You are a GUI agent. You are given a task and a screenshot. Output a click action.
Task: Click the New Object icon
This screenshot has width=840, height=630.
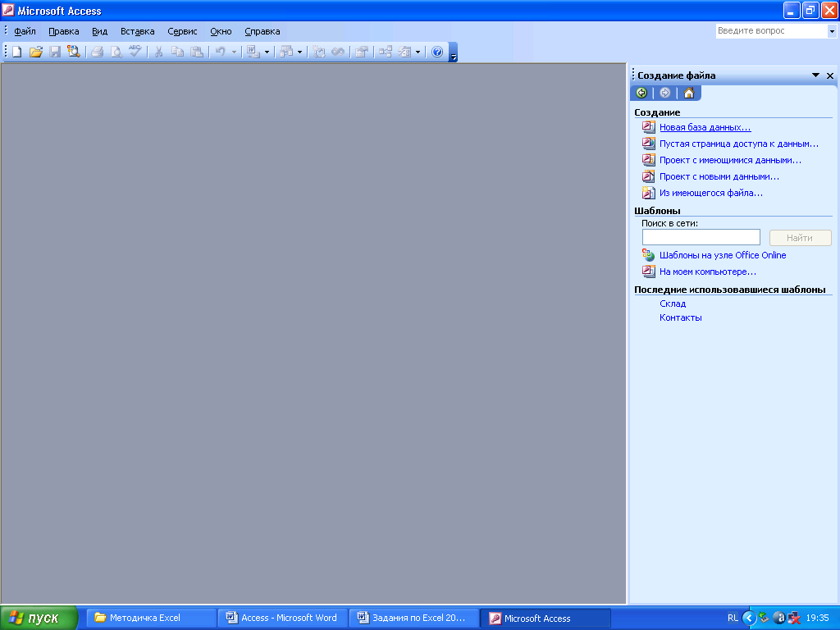(404, 52)
